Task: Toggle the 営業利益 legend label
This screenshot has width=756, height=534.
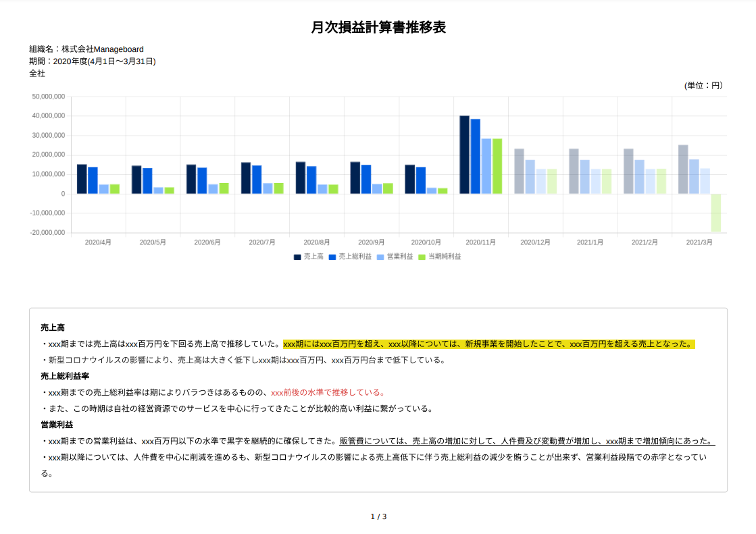Action: coord(400,257)
